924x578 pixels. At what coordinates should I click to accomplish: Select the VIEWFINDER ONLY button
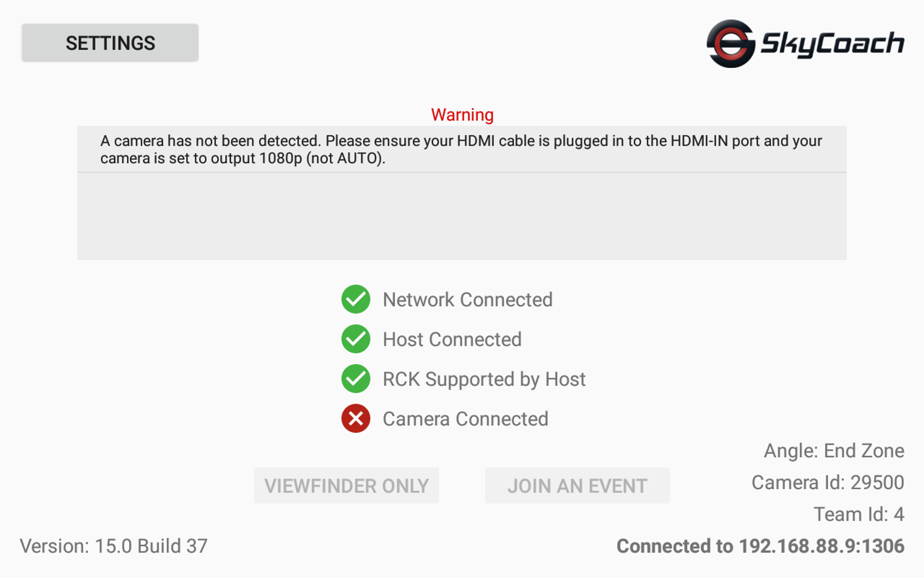(x=346, y=485)
